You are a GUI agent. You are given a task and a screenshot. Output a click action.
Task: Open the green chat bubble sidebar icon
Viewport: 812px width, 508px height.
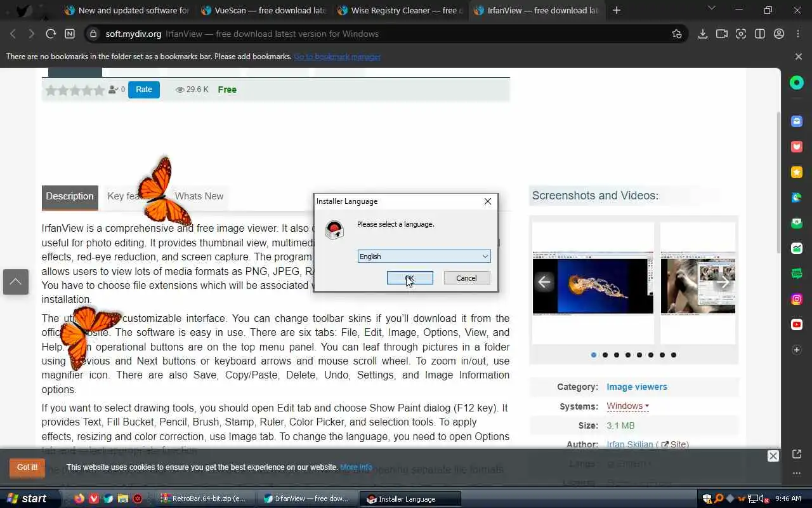pyautogui.click(x=797, y=274)
